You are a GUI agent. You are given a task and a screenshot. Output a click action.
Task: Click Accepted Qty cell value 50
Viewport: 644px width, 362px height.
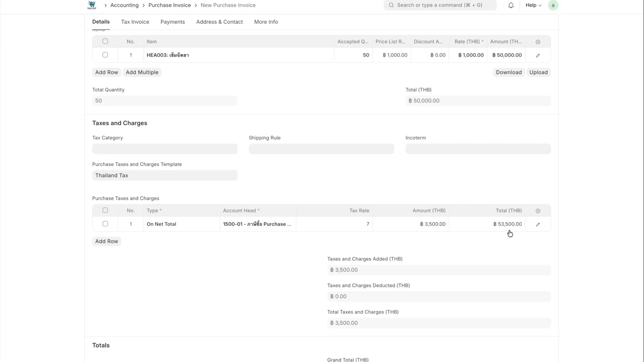click(x=353, y=55)
